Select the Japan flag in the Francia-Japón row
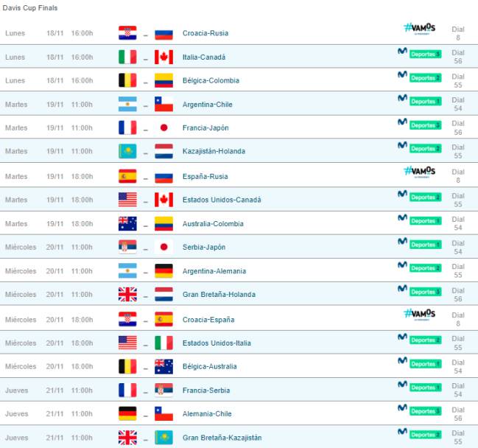Screen dimensions: 478x448 164,127
